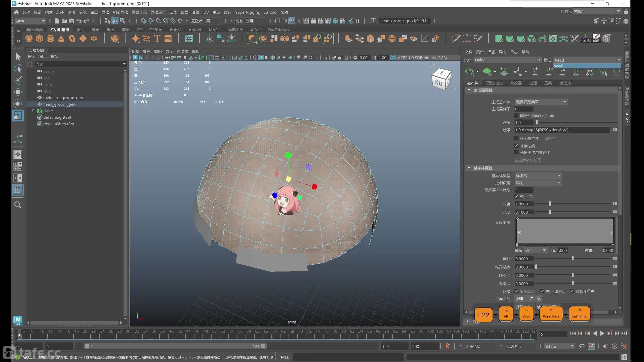Viewport: 644px width, 362px height.
Task: Click the 归一化 button
Action: click(535, 299)
